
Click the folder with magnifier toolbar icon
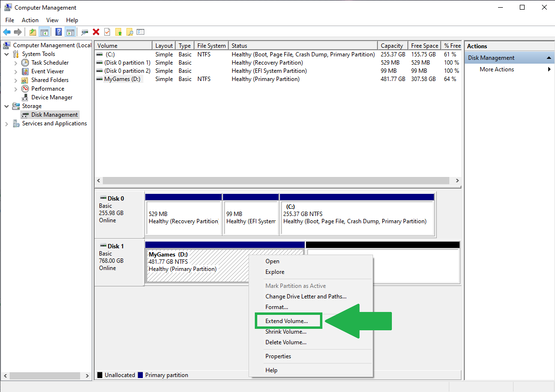pos(130,32)
